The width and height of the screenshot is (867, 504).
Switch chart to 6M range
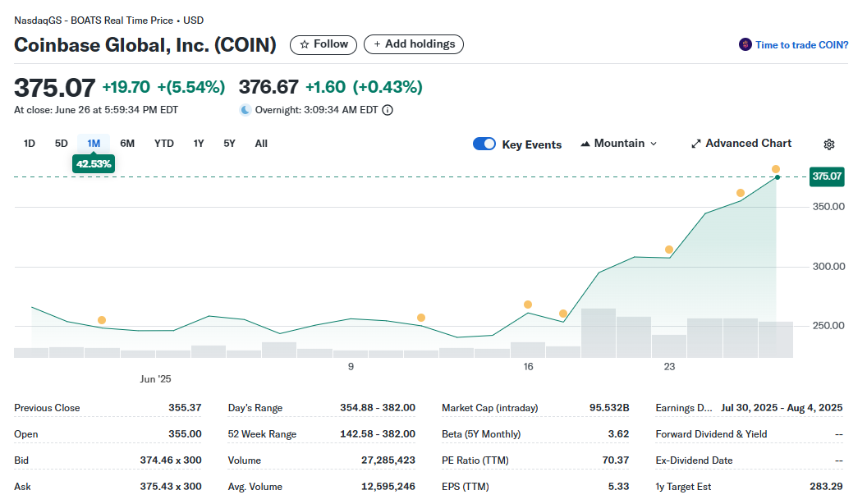click(x=127, y=144)
